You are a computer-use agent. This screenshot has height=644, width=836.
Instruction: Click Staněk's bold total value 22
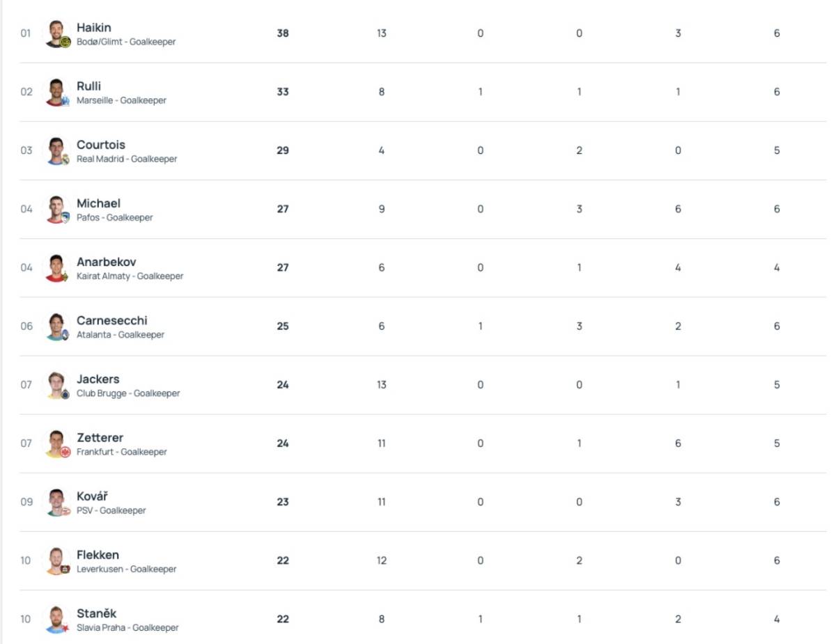tap(283, 619)
